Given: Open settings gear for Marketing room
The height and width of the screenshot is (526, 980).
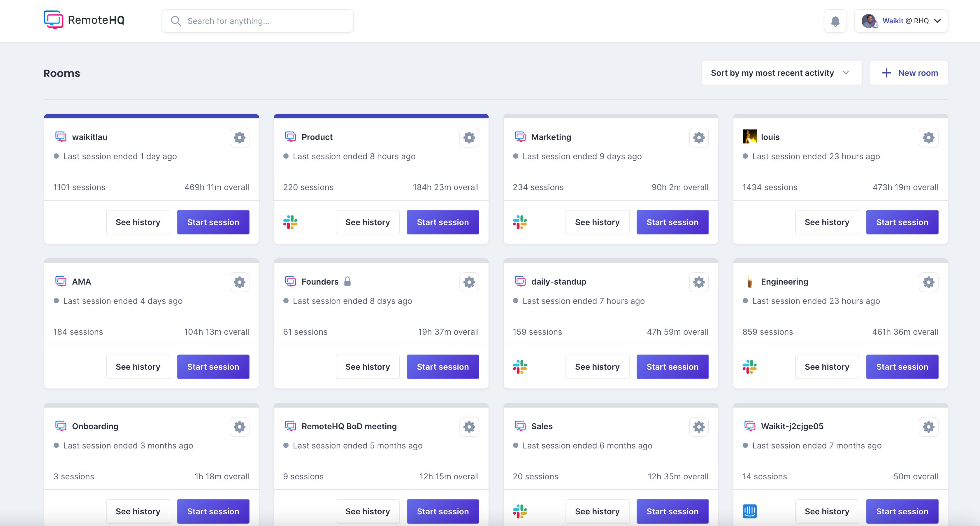Looking at the screenshot, I should 699,137.
